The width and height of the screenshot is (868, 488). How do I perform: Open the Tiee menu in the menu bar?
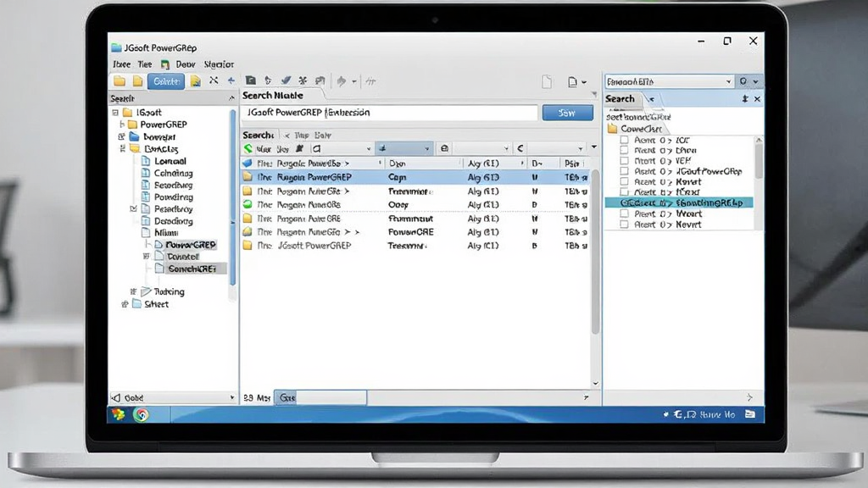(144, 64)
